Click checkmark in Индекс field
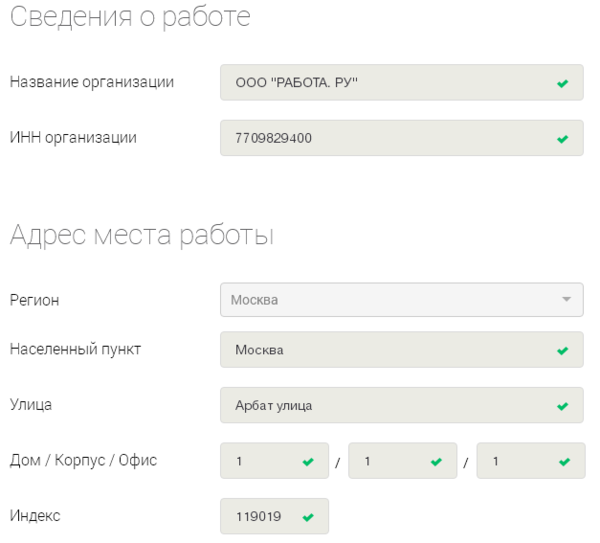 coord(308,517)
